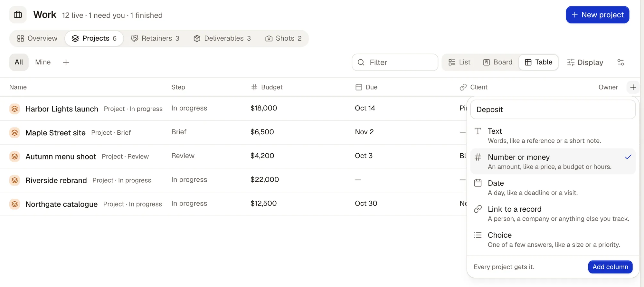Show the All projects view

click(19, 62)
